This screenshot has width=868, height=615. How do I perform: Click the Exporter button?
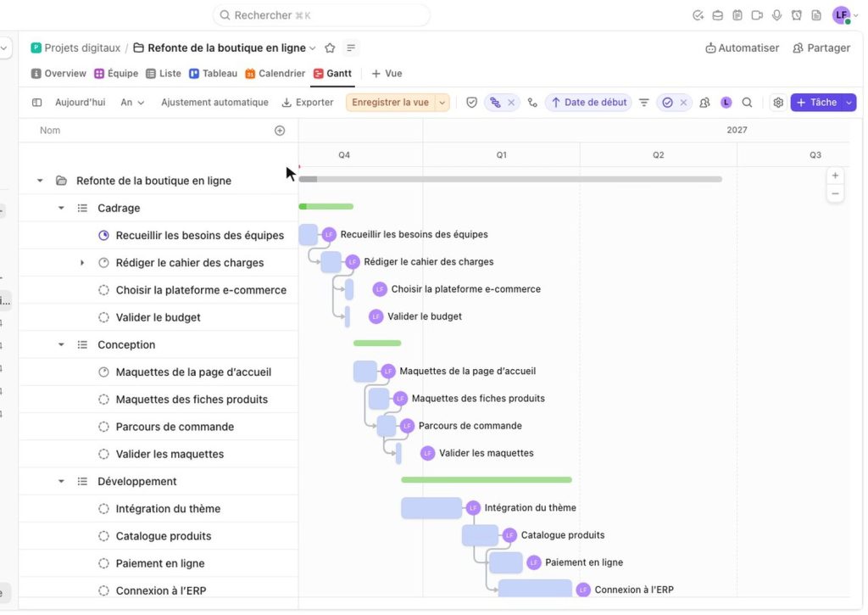coord(308,103)
